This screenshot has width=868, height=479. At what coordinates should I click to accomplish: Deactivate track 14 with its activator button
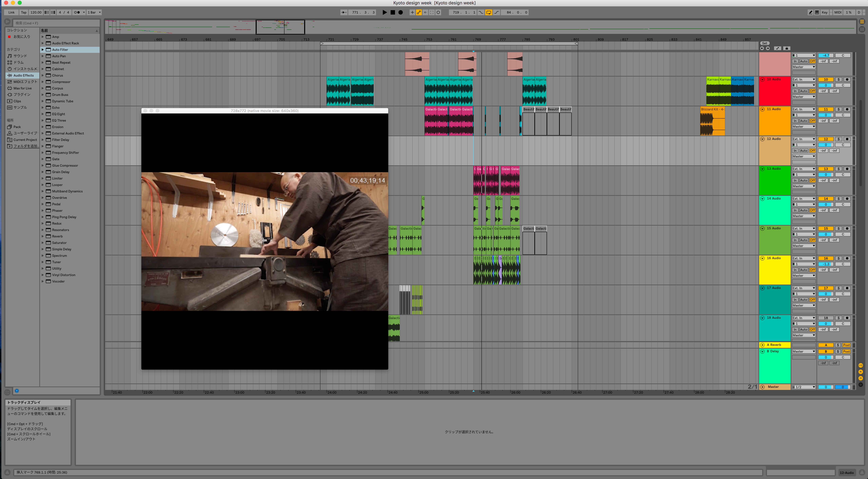(826, 199)
